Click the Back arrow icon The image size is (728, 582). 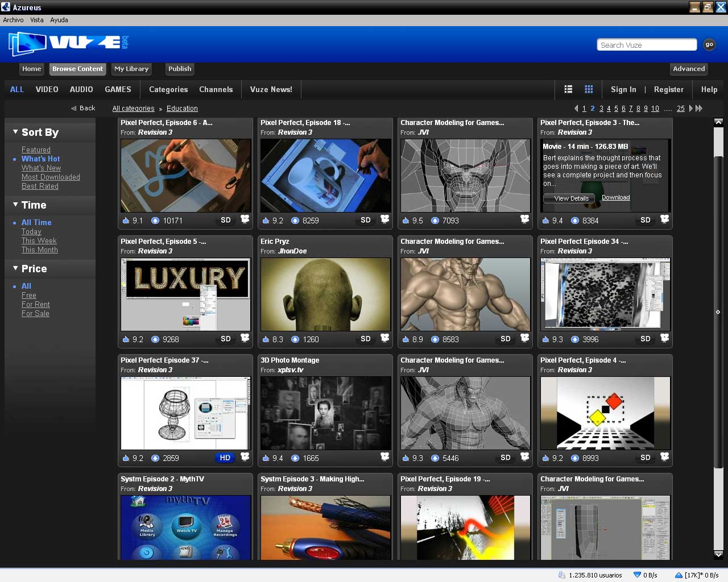point(73,108)
